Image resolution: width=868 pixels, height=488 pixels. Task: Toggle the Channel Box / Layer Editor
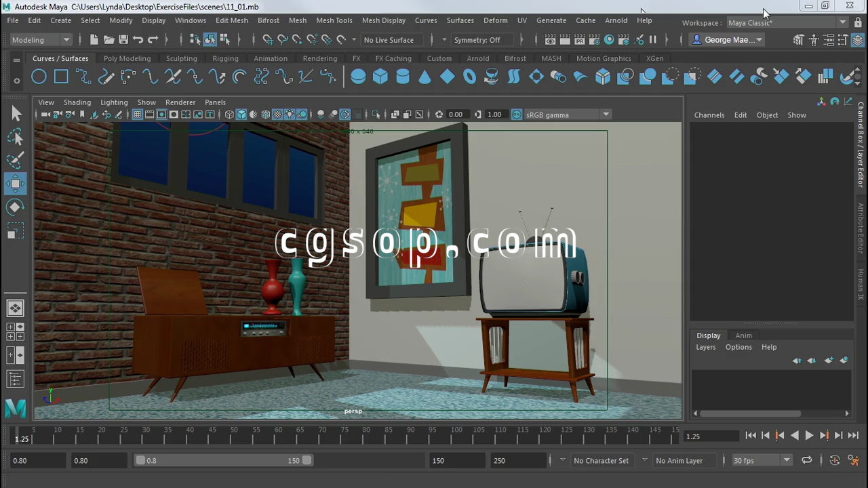(858, 40)
